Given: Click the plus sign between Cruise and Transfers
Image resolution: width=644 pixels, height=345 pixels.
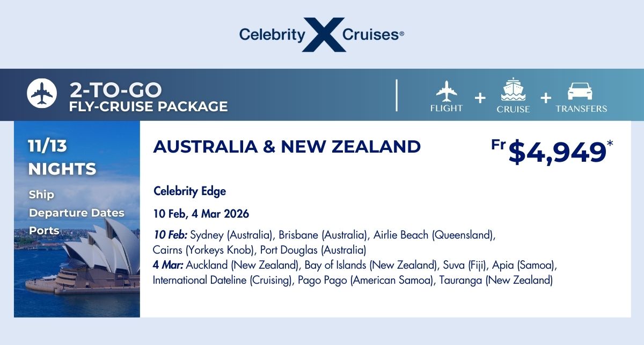Looking at the screenshot, I should (546, 98).
